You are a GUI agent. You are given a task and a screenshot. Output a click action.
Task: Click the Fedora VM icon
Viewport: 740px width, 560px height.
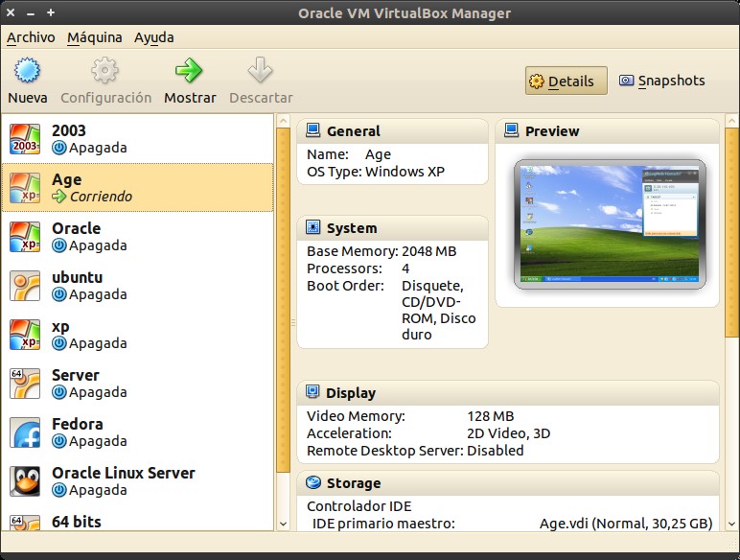tap(25, 432)
